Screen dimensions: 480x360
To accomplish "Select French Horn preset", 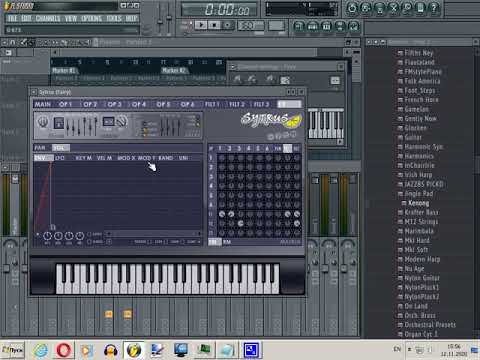I will (x=421, y=100).
